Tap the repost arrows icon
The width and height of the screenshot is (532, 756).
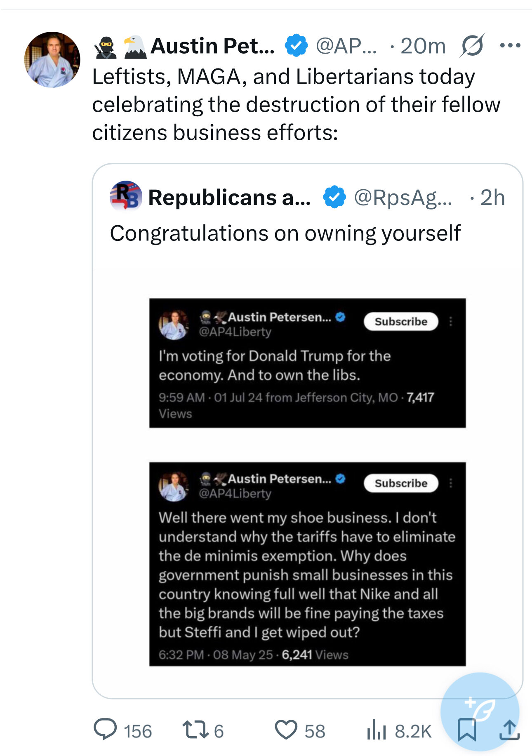coord(195,730)
